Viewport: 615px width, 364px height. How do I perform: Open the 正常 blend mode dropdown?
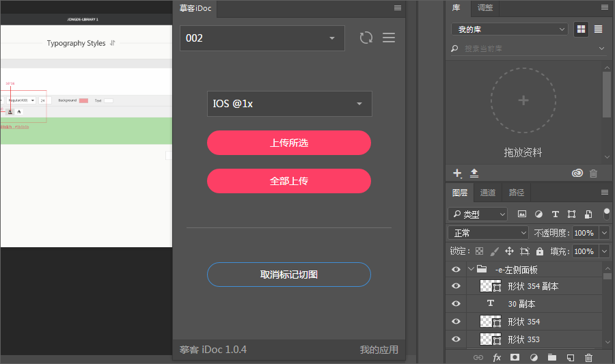[x=489, y=233]
